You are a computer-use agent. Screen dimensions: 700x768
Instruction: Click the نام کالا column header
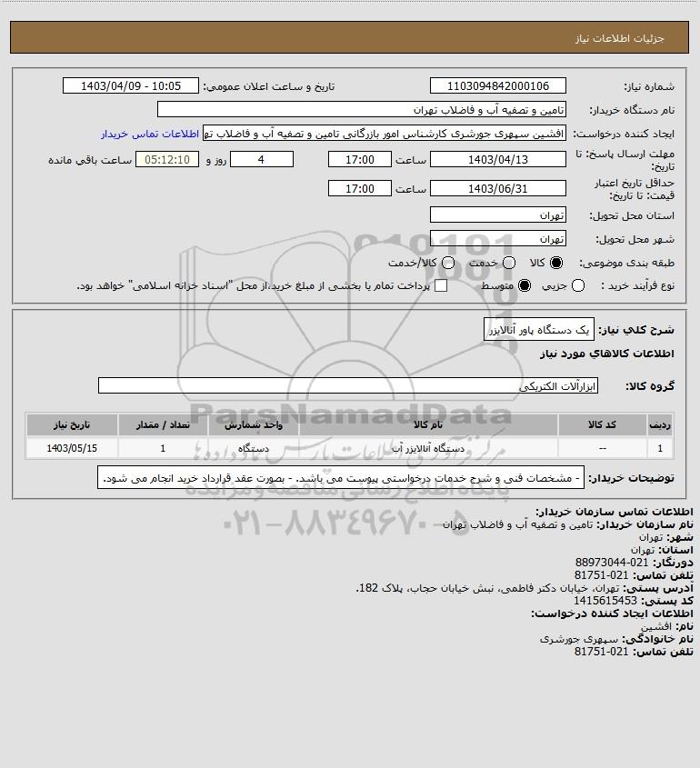tap(428, 424)
